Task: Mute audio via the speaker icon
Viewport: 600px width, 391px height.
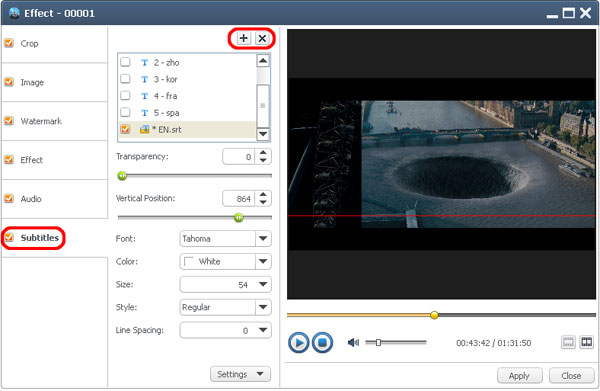Action: 353,342
